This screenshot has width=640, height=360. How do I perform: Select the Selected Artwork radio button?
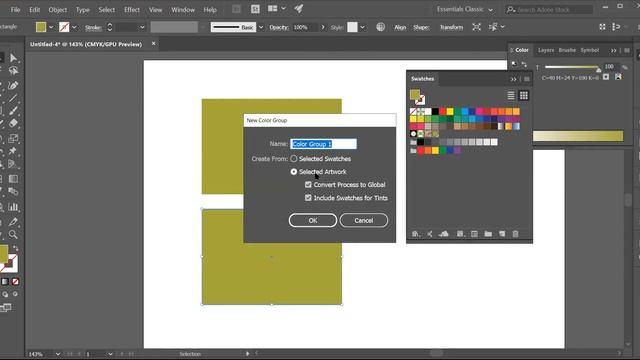294,172
